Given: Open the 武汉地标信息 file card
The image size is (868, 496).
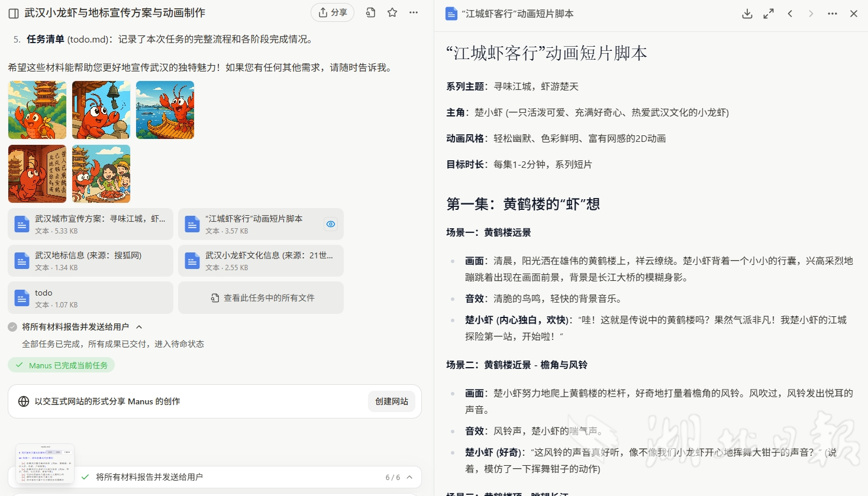Looking at the screenshot, I should click(91, 261).
